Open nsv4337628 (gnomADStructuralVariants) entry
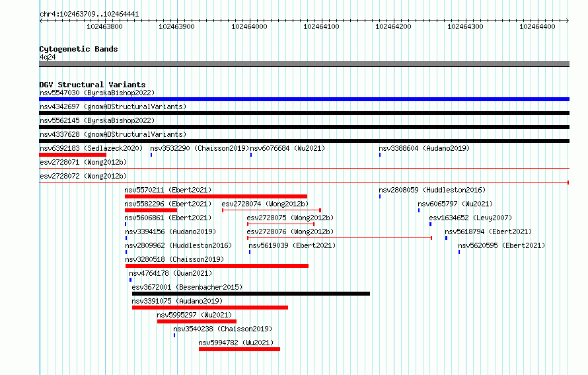588x375 pixels. [x=113, y=134]
